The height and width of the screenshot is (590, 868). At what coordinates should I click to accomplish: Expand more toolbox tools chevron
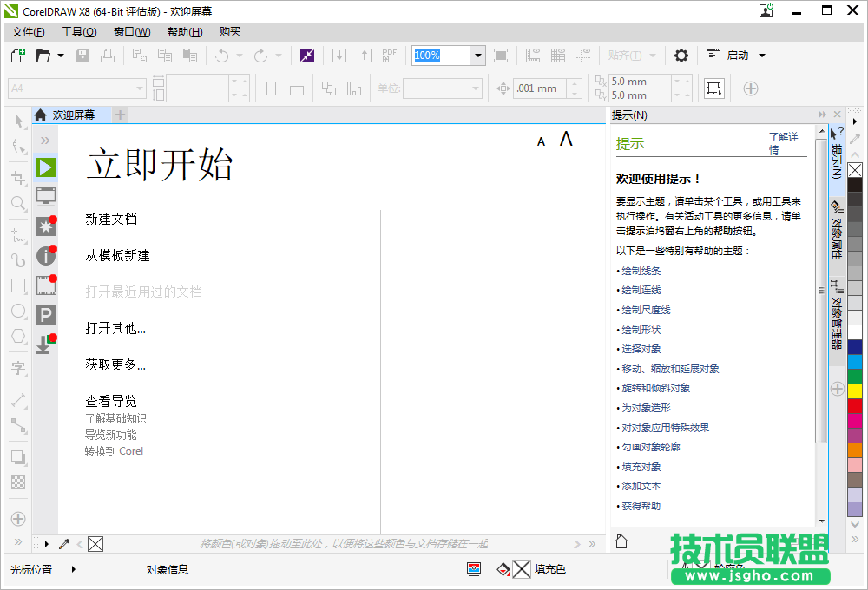click(x=18, y=542)
